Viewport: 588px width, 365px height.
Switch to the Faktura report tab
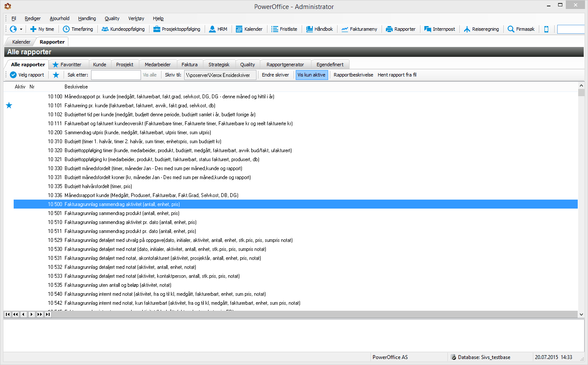[189, 65]
